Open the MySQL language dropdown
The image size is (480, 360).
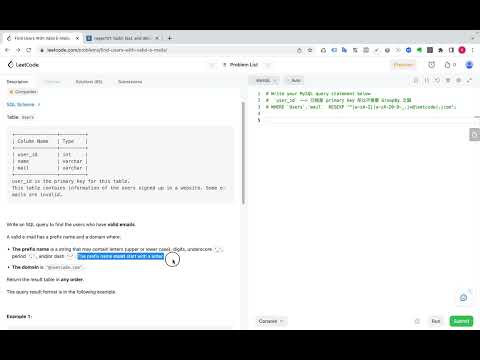pyautogui.click(x=266, y=80)
